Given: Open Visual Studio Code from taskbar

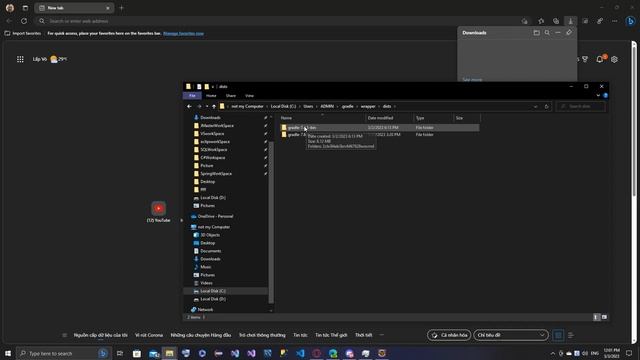Looking at the screenshot, I should click(300, 353).
